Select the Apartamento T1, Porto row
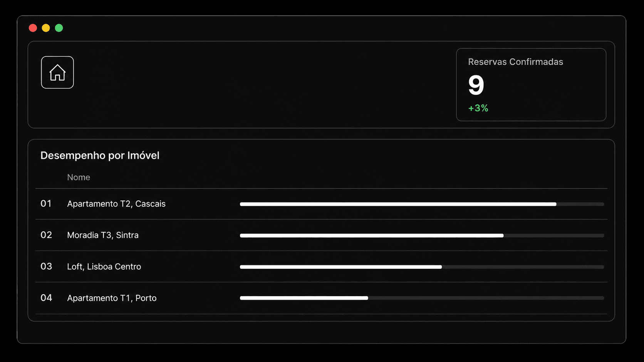 coord(321,298)
